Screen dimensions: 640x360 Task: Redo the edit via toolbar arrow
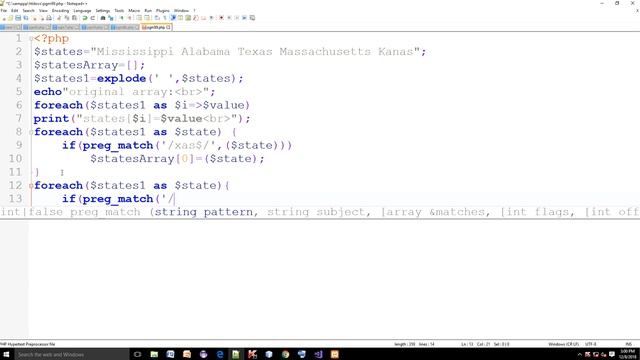(93, 18)
